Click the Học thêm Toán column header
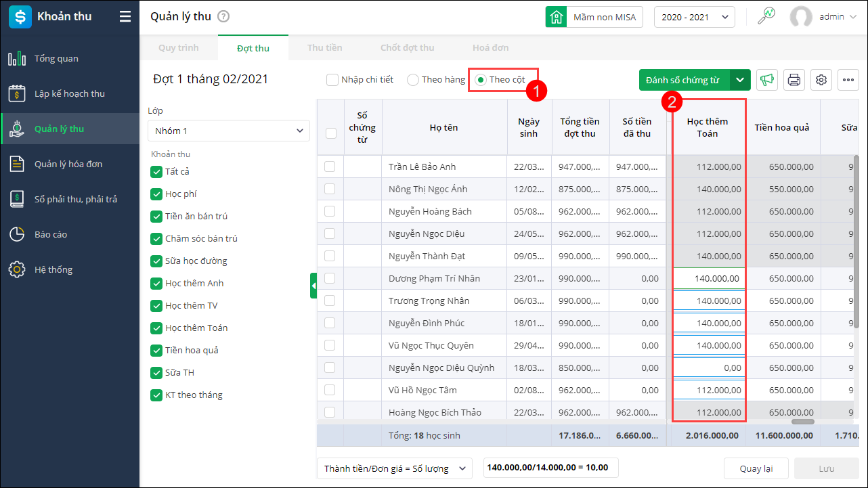 tap(708, 127)
